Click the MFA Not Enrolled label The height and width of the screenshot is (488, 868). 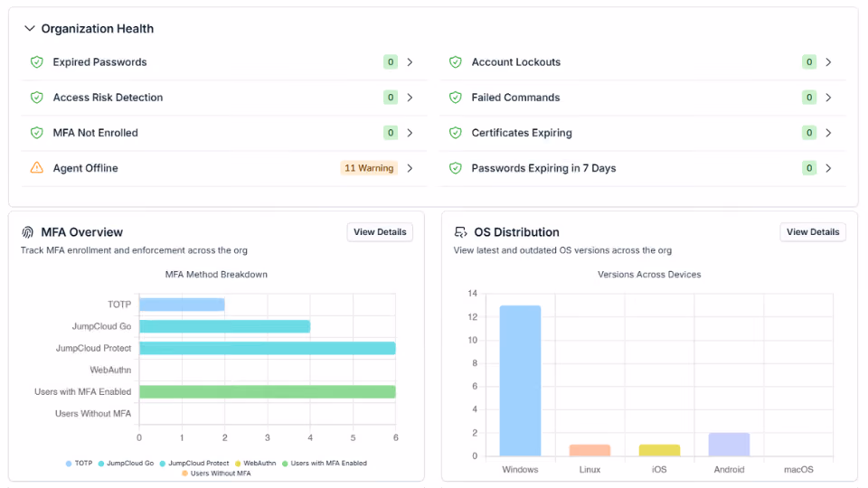(95, 133)
